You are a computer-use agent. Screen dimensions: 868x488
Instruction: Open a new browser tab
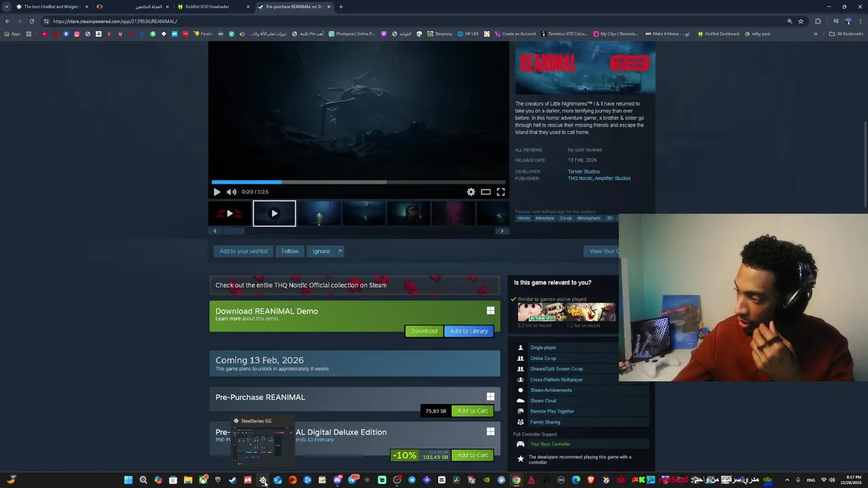coord(340,7)
